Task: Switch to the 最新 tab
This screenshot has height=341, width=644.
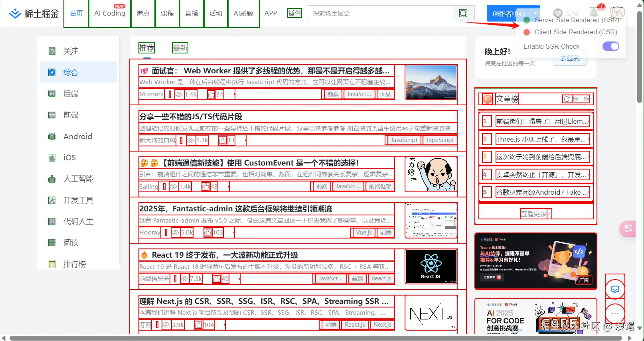Action: coord(180,48)
